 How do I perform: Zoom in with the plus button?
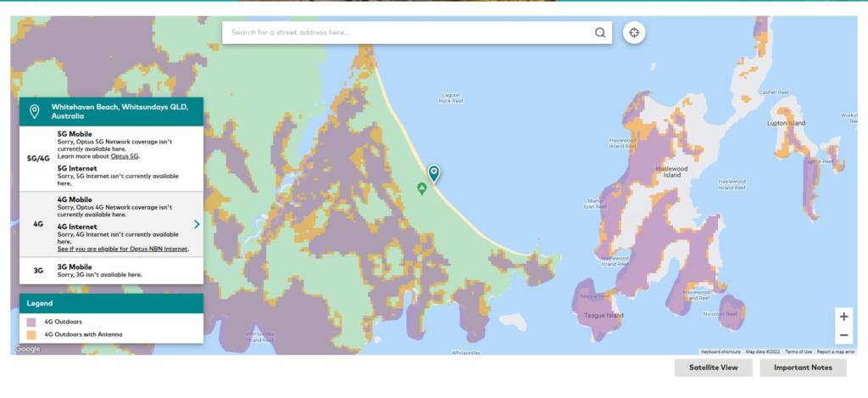click(843, 317)
